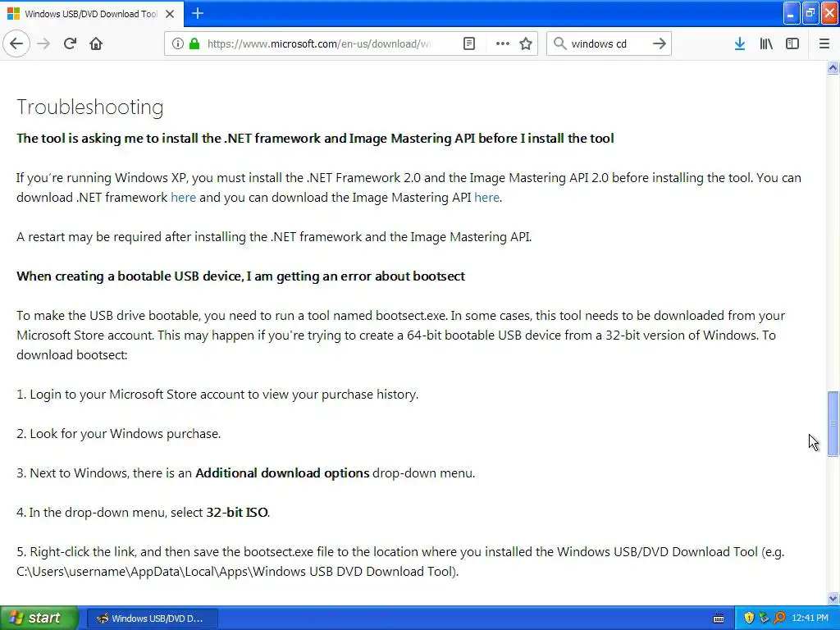Viewport: 840px width, 630px height.
Task: Open a new tab with plus button
Action: (197, 13)
